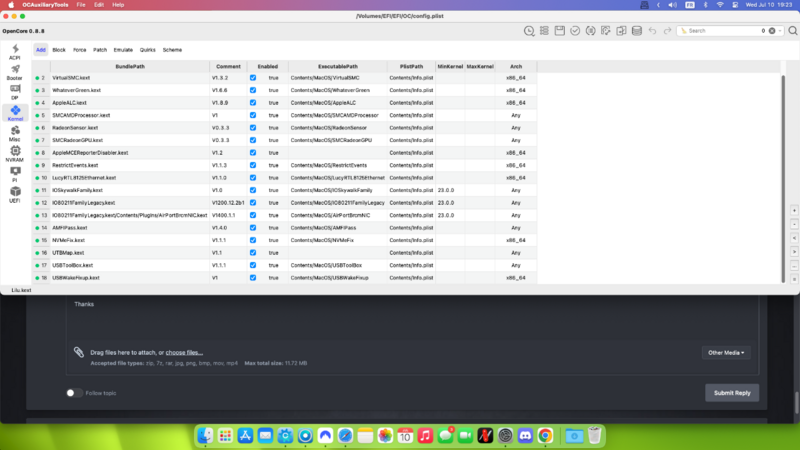Image resolution: width=800 pixels, height=450 pixels.
Task: Open Google Chrome from the dock
Action: coord(545,436)
